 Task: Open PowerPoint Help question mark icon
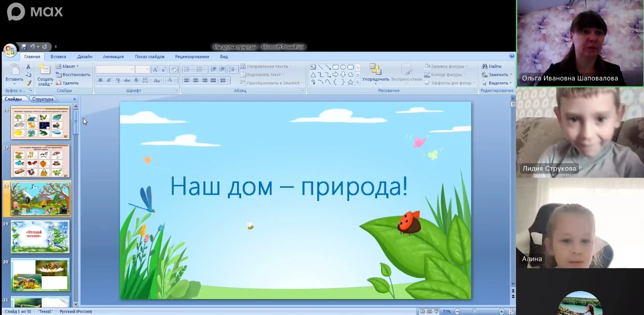pyautogui.click(x=512, y=56)
